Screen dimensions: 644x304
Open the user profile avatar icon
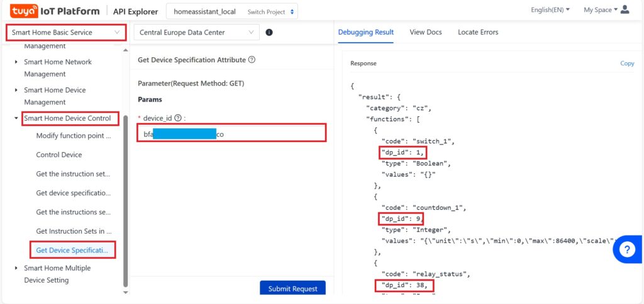[x=625, y=9]
